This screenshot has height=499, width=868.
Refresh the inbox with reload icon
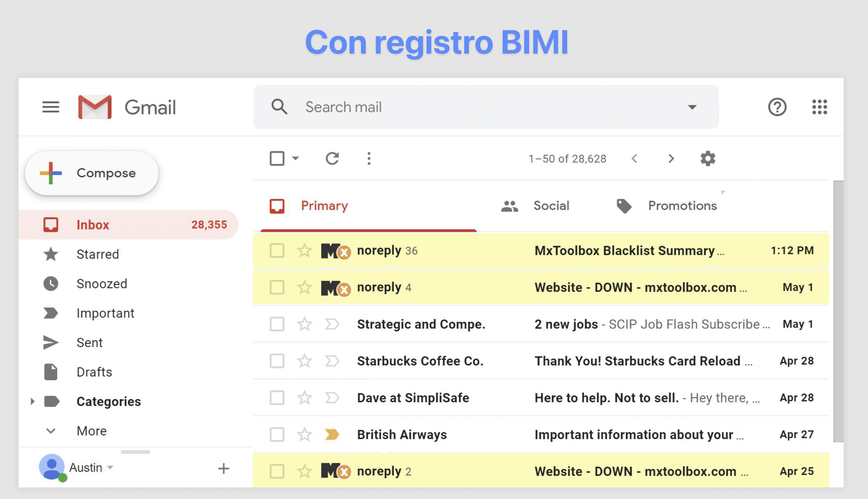(x=332, y=158)
